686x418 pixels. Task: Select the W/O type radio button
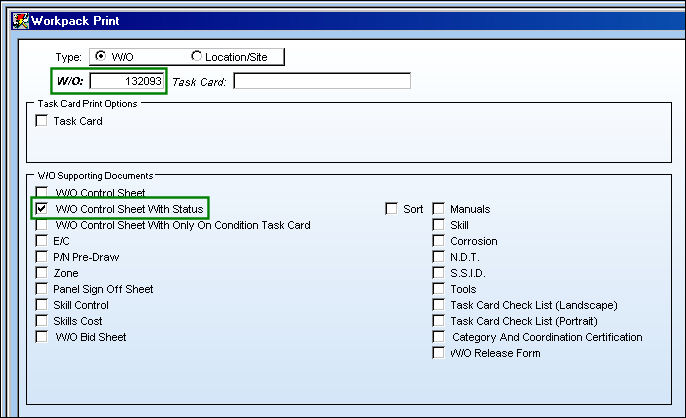tap(101, 56)
